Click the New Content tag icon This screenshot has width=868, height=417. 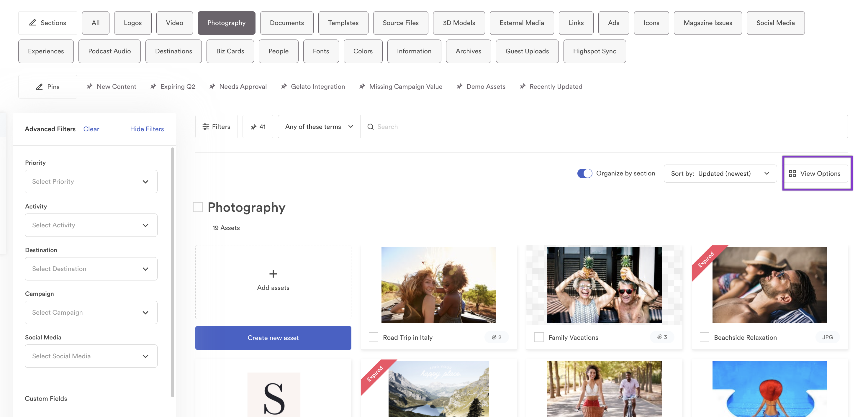pyautogui.click(x=89, y=87)
